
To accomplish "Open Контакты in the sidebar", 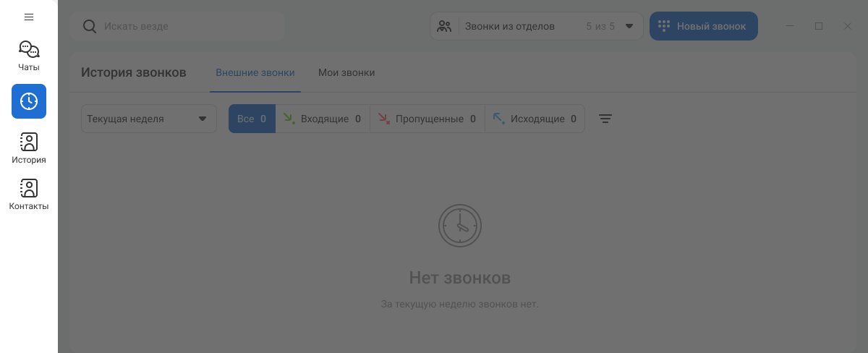I will pos(29,195).
